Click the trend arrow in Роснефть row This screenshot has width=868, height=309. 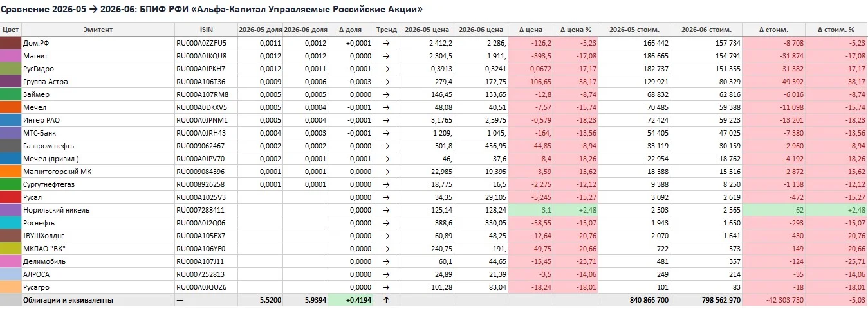(387, 223)
